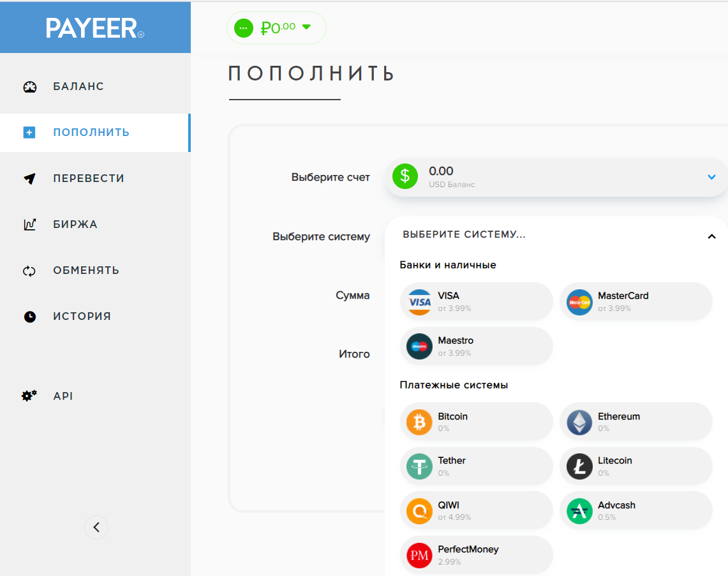Click the ВЫБЕРИТЕ СИСТЕМУ... dropdown header

click(x=556, y=234)
